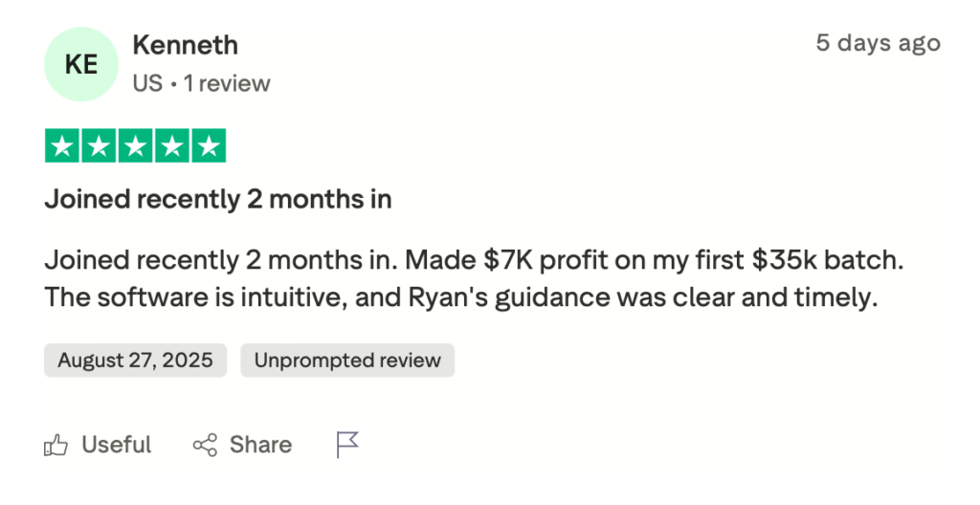Image resolution: width=980 pixels, height=505 pixels.
Task: Click the fourth green rating star
Action: [171, 145]
